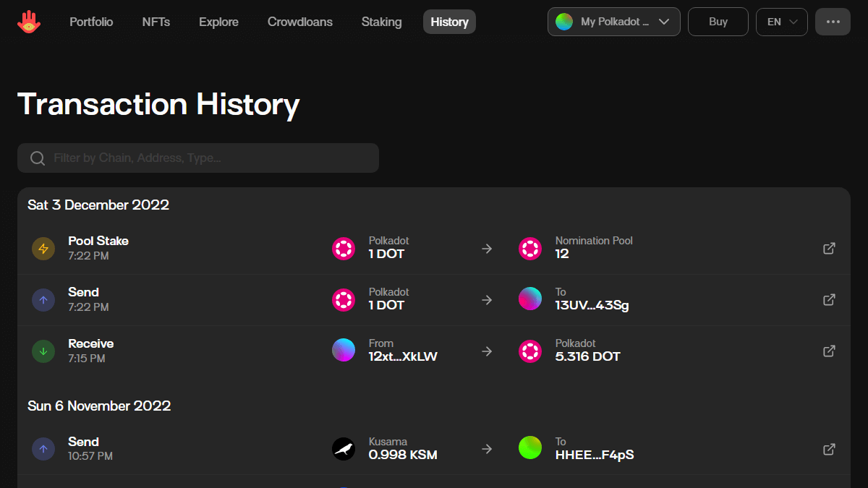Click the yellow Pool Stake lightning icon
This screenshot has height=488, width=868.
pyautogui.click(x=43, y=249)
